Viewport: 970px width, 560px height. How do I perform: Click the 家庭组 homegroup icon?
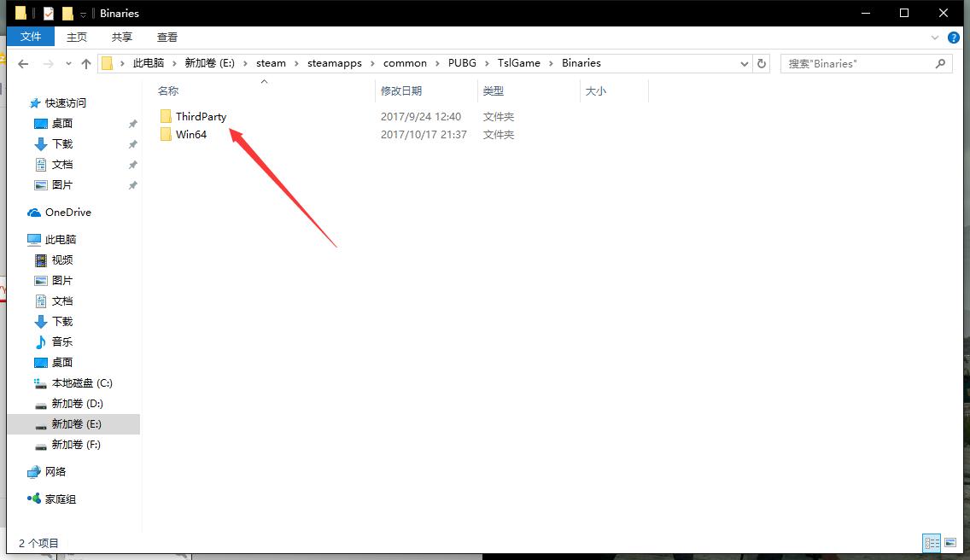click(x=34, y=499)
